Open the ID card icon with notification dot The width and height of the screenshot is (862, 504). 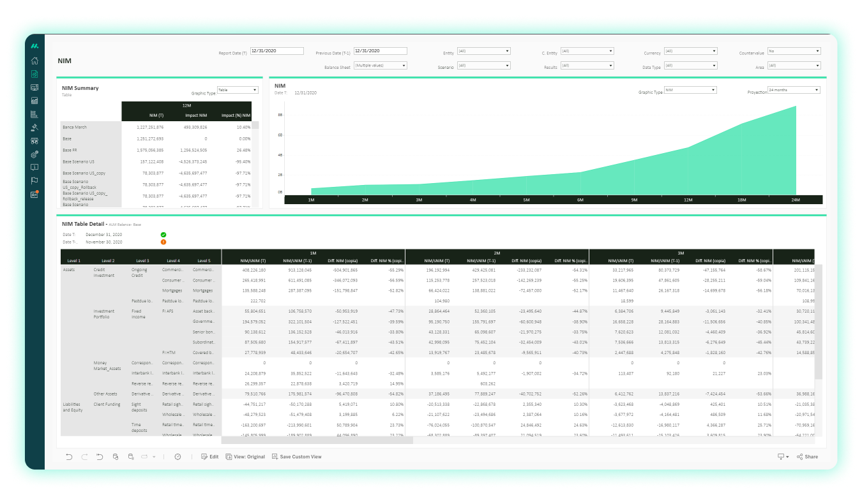pyautogui.click(x=34, y=195)
